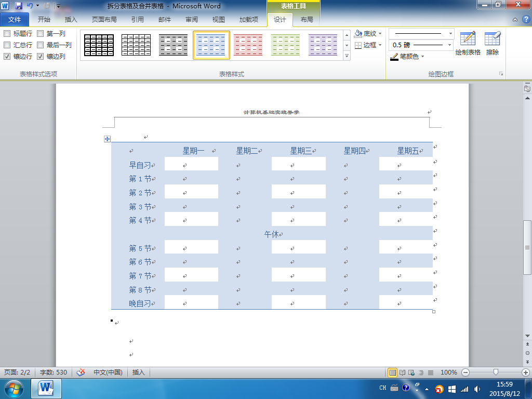Image resolution: width=532 pixels, height=399 pixels.
Task: Apply the black grid table style
Action: 99,45
